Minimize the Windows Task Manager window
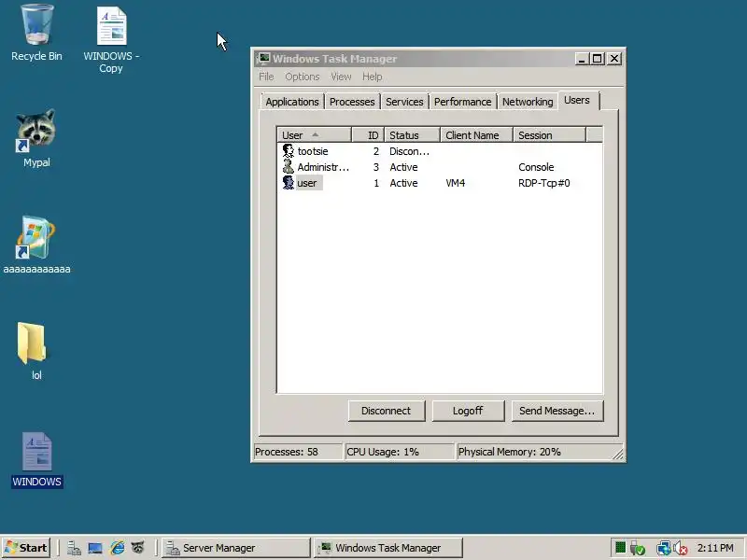 pos(581,59)
